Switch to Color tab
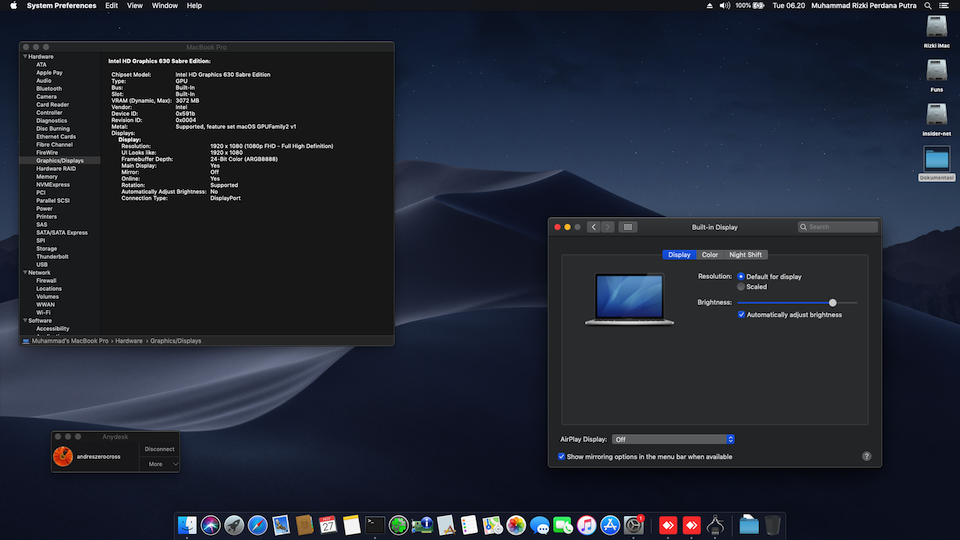 (x=710, y=255)
